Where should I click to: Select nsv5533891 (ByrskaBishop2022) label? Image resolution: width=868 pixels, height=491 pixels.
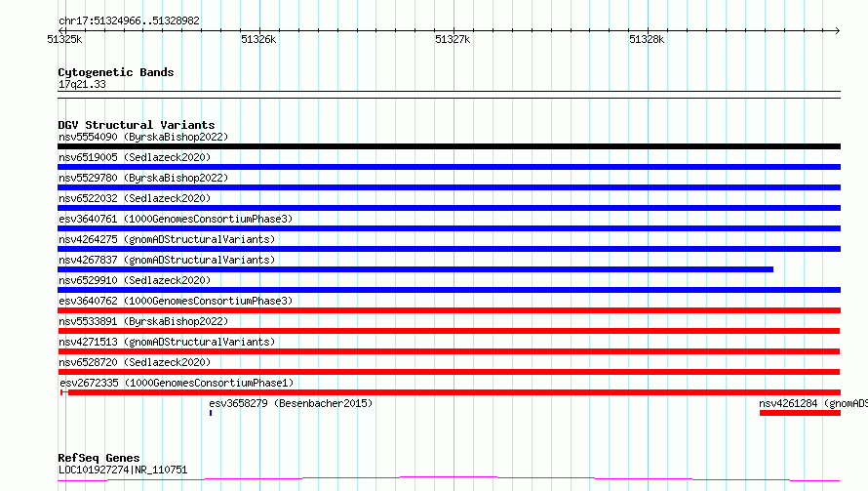143,321
